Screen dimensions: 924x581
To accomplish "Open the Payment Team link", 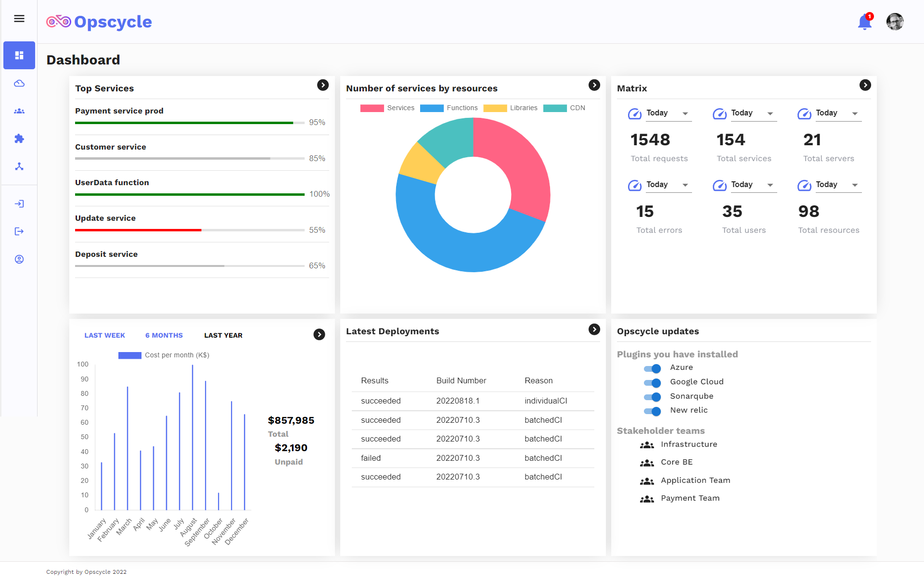I will [690, 498].
